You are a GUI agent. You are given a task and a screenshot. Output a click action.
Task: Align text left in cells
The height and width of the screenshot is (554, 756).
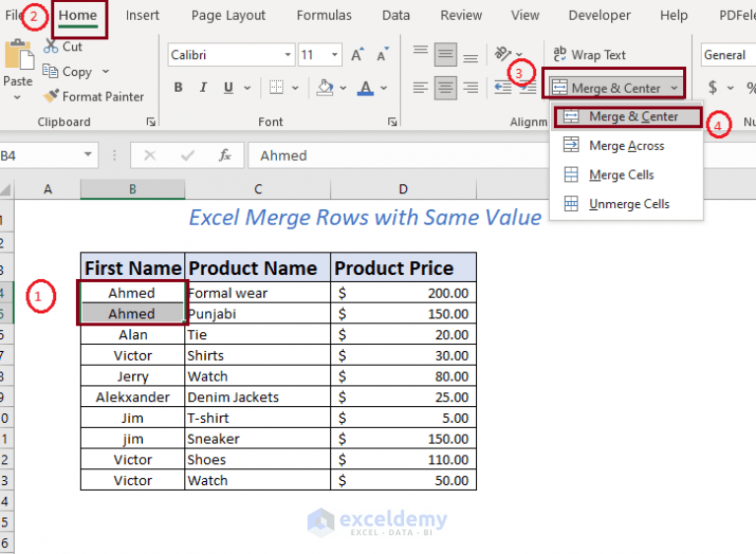tap(421, 88)
